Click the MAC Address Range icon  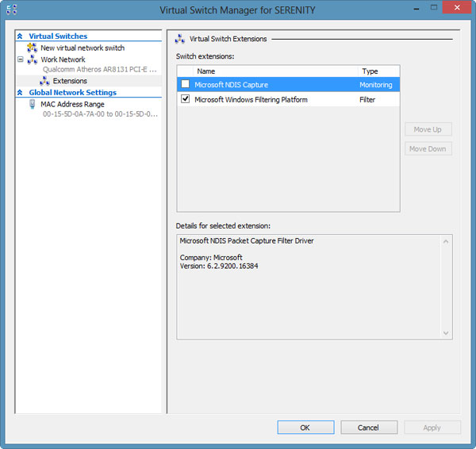(32, 104)
